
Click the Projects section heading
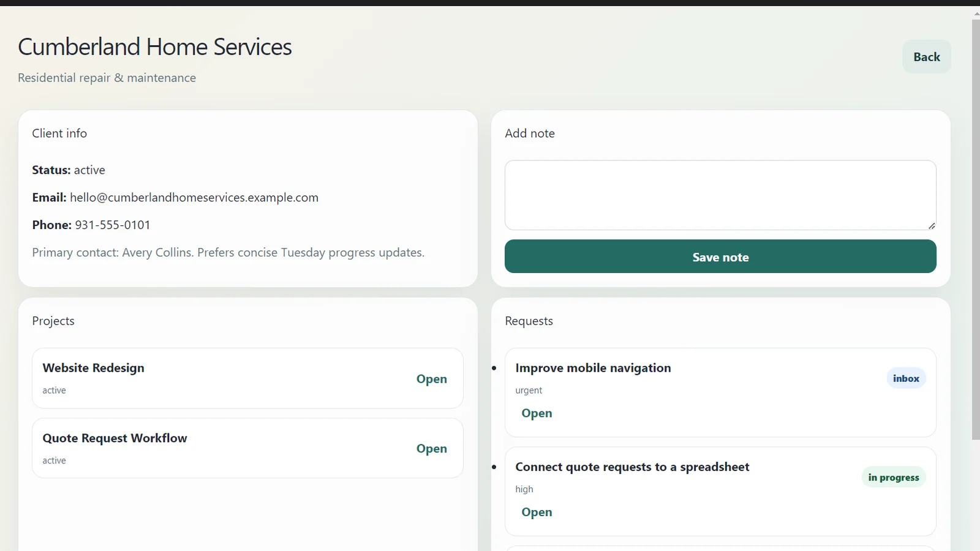tap(53, 321)
